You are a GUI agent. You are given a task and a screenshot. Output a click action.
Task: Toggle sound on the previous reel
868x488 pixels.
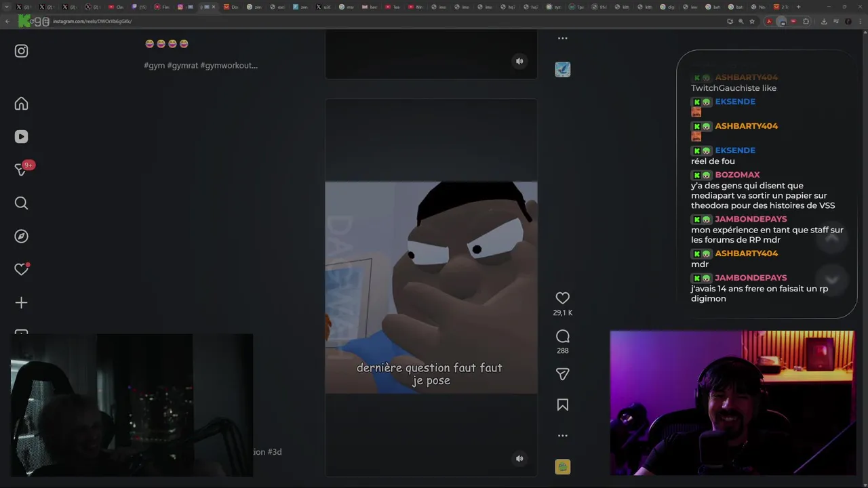(x=519, y=61)
